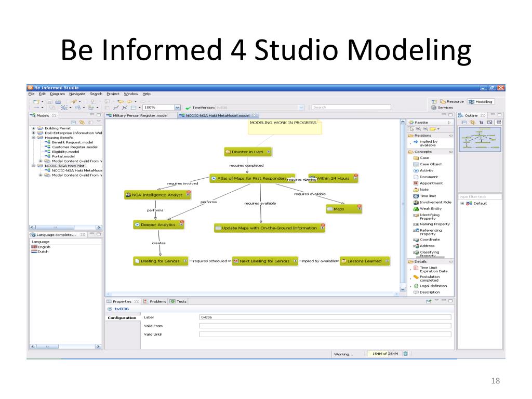532x399 pixels.
Task: Select Portal.model in tree
Action: pyautogui.click(x=60, y=156)
